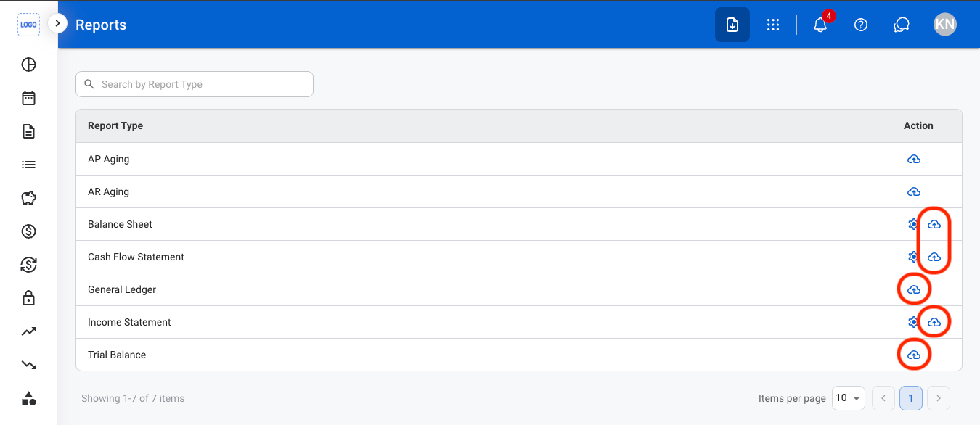Click the General Ledger row label
Viewport: 980px width, 425px height.
point(122,289)
